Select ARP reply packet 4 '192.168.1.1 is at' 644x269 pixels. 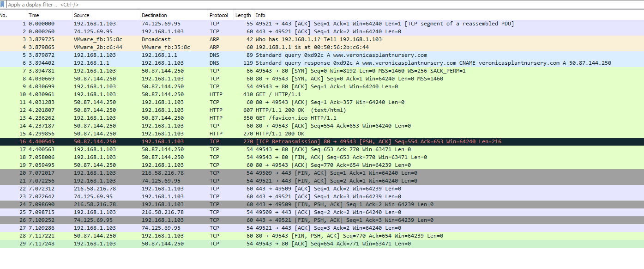click(322, 47)
